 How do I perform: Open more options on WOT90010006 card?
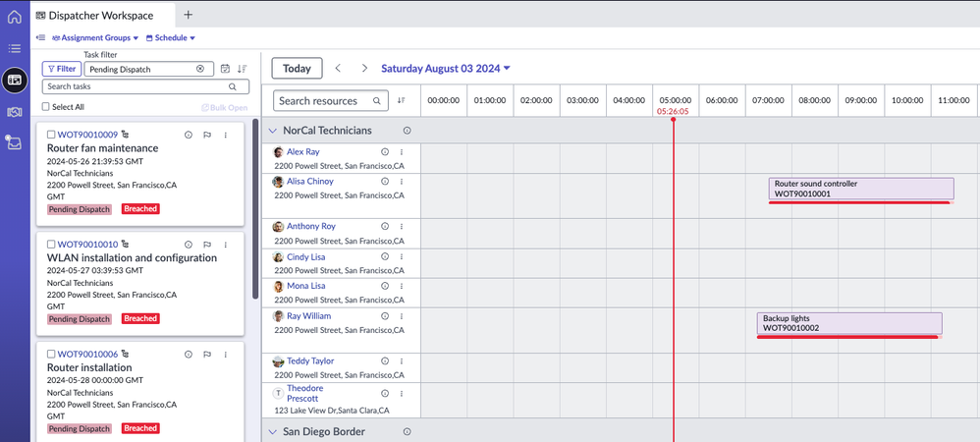(226, 355)
